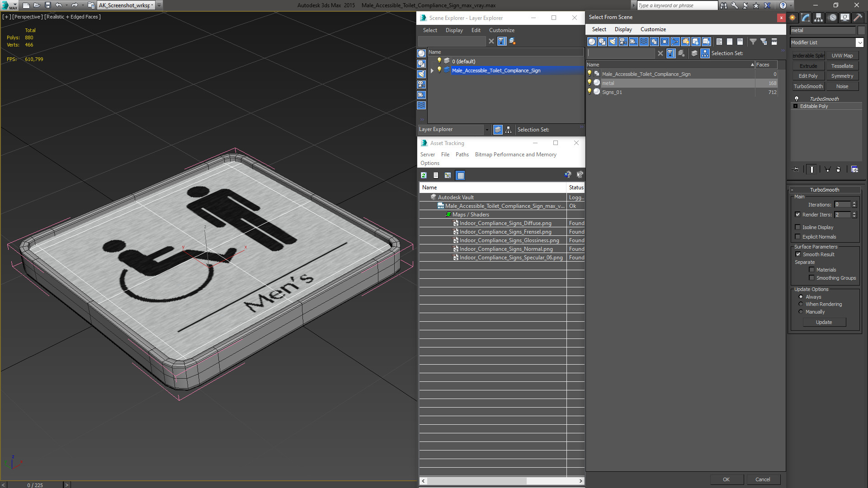Viewport: 868px width, 488px height.
Task: Toggle Display Bone Objects filter in Select From Scene
Action: (675, 42)
